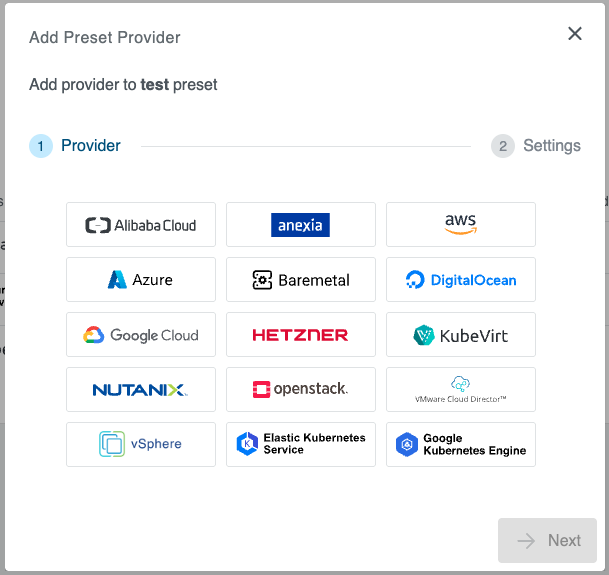This screenshot has width=609, height=575.
Task: Click the Next button
Action: [547, 541]
